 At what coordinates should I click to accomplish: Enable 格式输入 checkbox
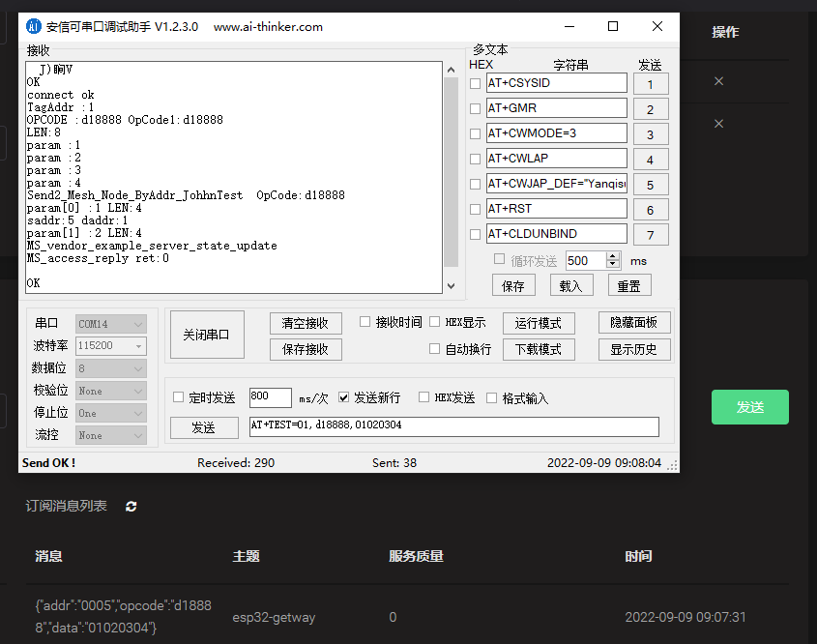click(x=491, y=398)
